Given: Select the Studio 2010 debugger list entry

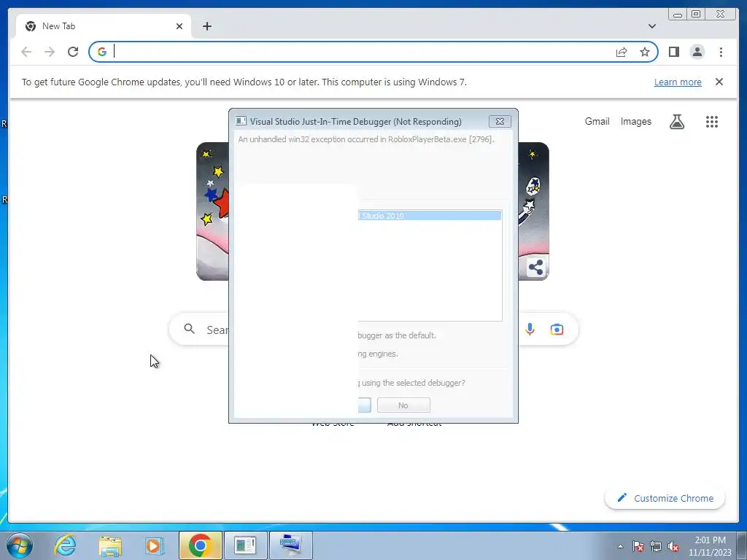Looking at the screenshot, I should (x=430, y=216).
